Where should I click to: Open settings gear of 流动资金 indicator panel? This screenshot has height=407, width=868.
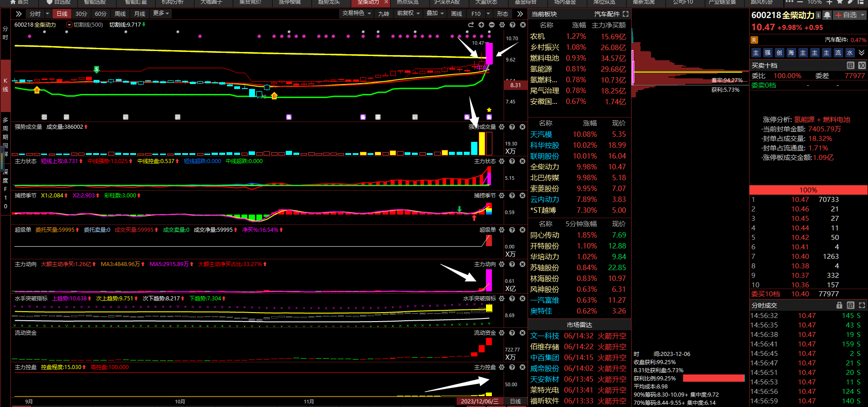[502, 333]
